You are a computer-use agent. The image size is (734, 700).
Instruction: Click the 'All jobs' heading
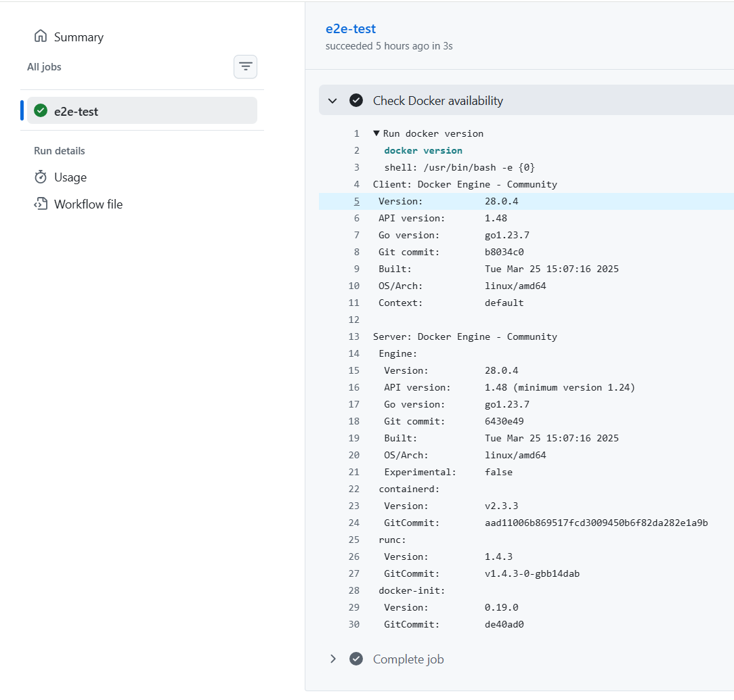pyautogui.click(x=44, y=67)
